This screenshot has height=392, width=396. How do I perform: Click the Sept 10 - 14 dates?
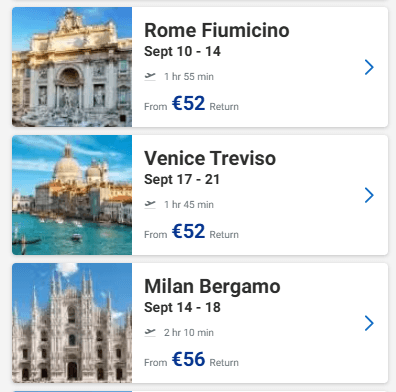click(182, 52)
